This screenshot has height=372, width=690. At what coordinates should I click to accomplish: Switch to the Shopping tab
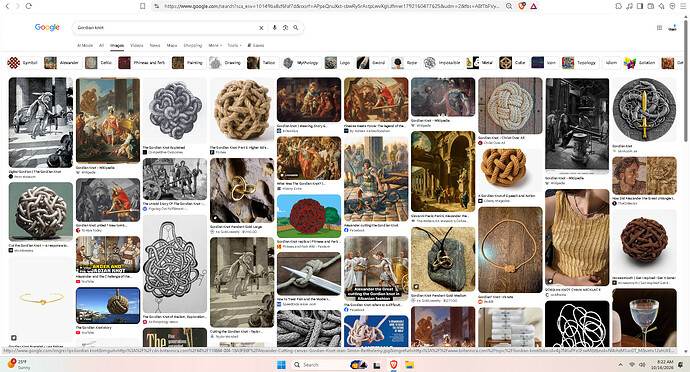point(193,45)
